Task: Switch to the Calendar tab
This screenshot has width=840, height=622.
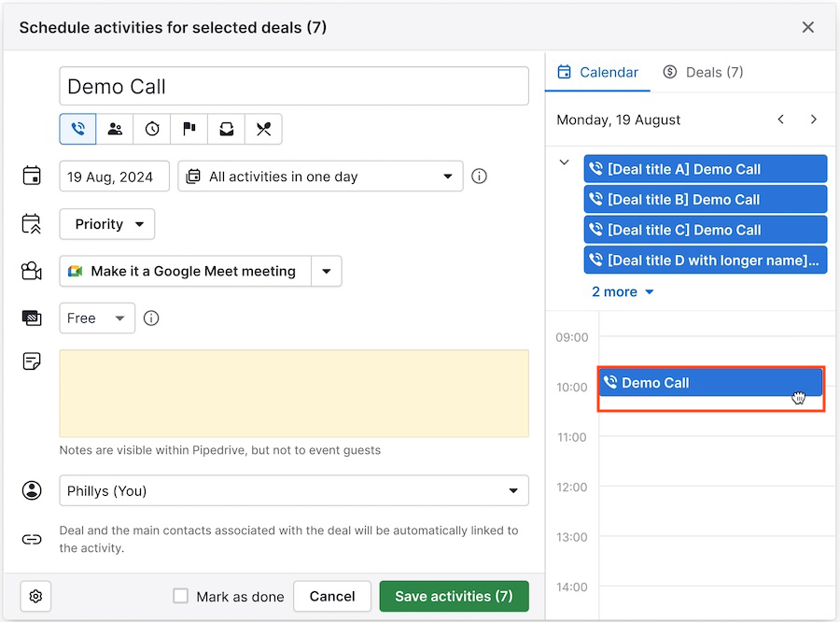Action: click(x=597, y=72)
